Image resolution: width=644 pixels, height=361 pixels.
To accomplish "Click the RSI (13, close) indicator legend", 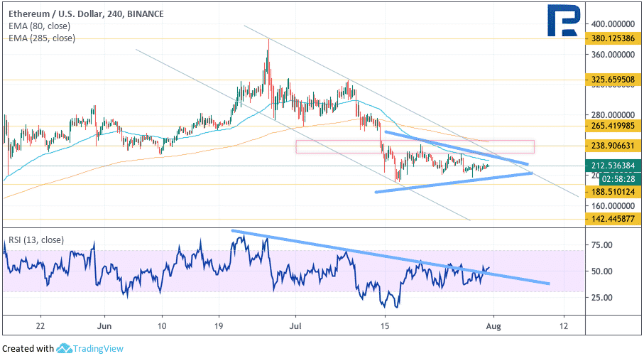I will (x=36, y=240).
